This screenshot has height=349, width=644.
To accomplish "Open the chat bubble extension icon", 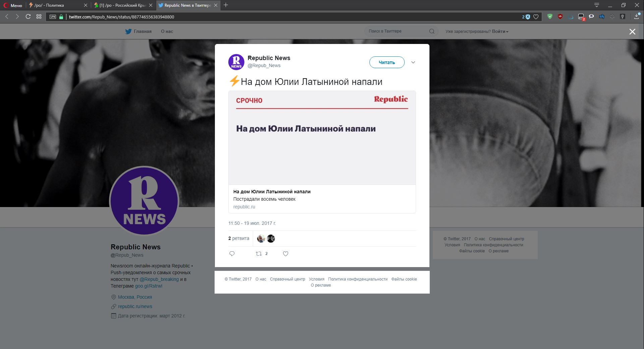I will click(591, 16).
